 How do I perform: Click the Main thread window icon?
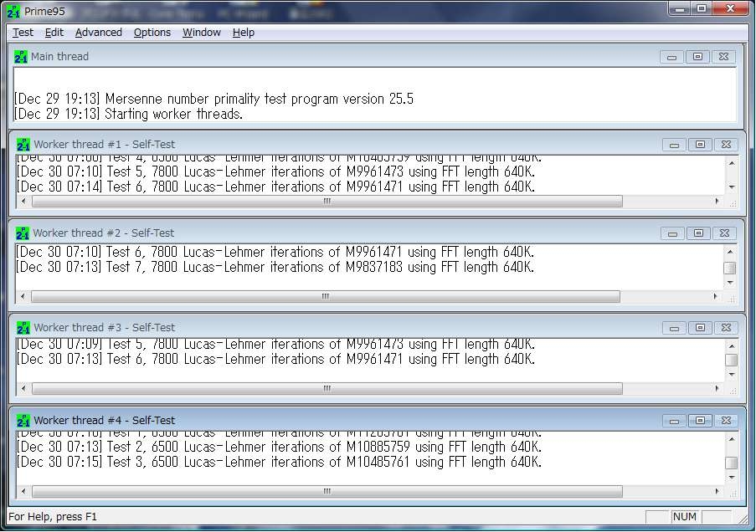click(x=21, y=57)
